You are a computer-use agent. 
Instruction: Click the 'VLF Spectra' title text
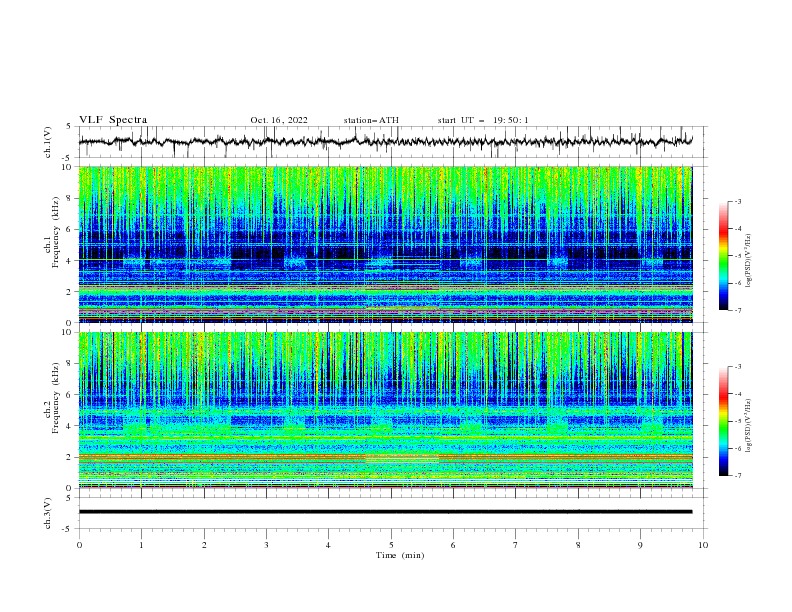113,120
